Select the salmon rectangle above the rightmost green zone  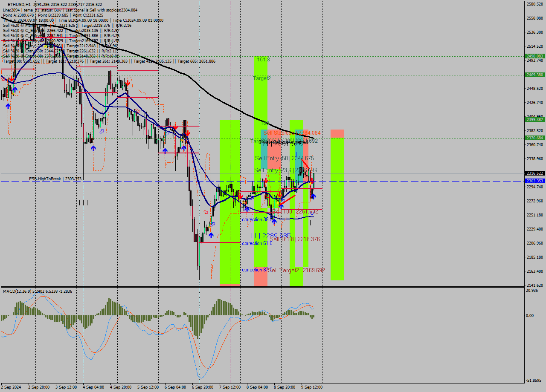pos(337,133)
